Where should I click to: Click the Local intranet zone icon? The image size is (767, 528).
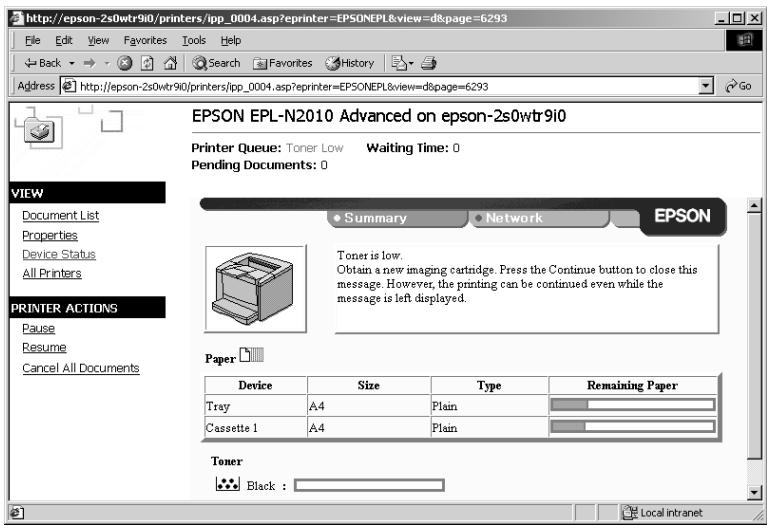click(630, 513)
